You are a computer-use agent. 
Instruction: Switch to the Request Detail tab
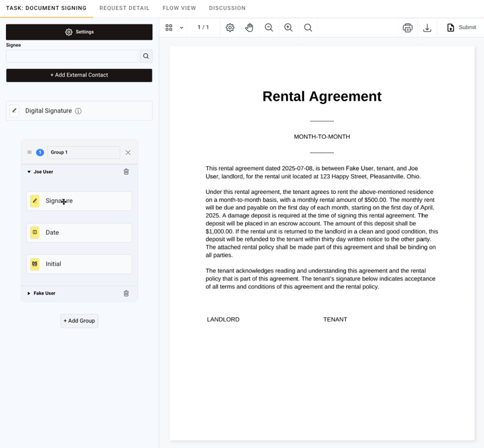[124, 8]
